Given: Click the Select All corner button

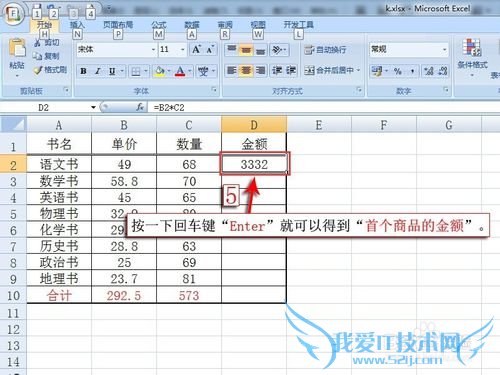Looking at the screenshot, I should point(13,124).
